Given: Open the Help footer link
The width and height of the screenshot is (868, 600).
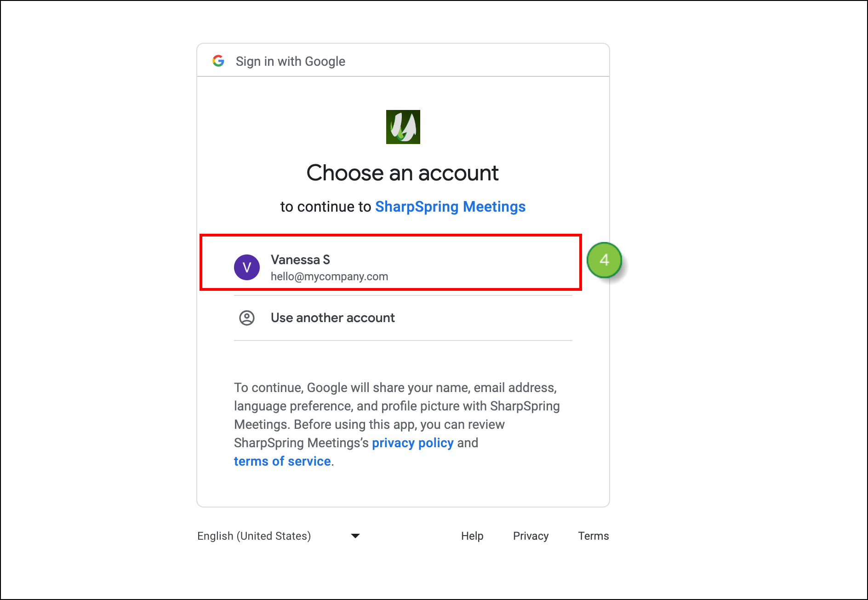Looking at the screenshot, I should click(x=472, y=536).
